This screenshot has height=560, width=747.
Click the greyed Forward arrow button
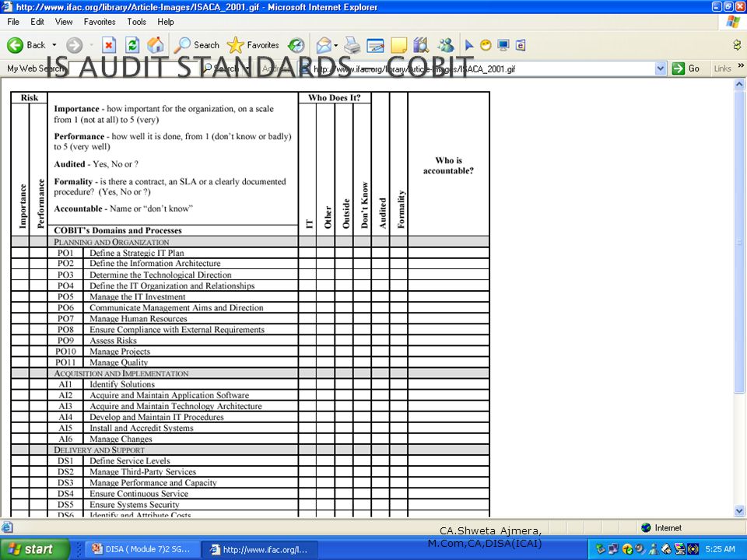click(x=74, y=45)
